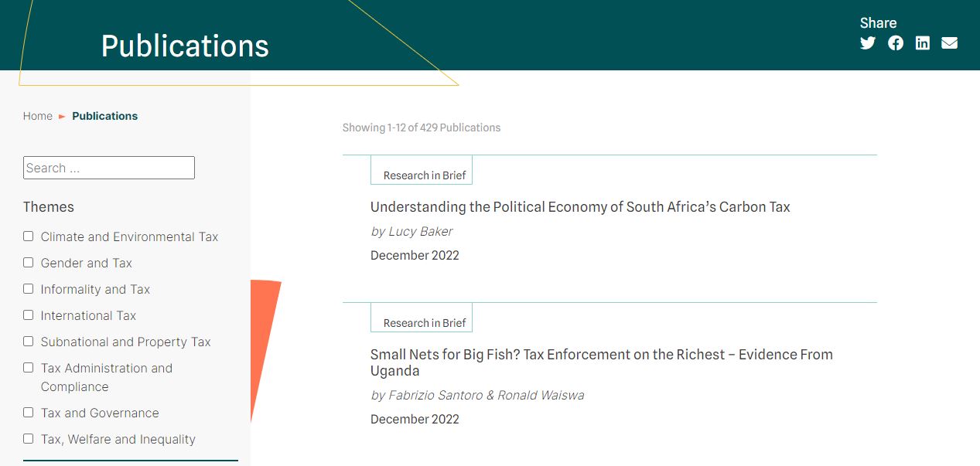Share page on Twitter icon
The width and height of the screenshot is (980, 466).
pyautogui.click(x=868, y=43)
